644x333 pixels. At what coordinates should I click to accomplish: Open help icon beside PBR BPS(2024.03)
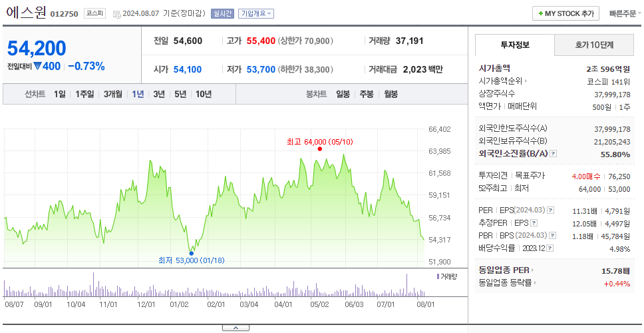[553, 236]
